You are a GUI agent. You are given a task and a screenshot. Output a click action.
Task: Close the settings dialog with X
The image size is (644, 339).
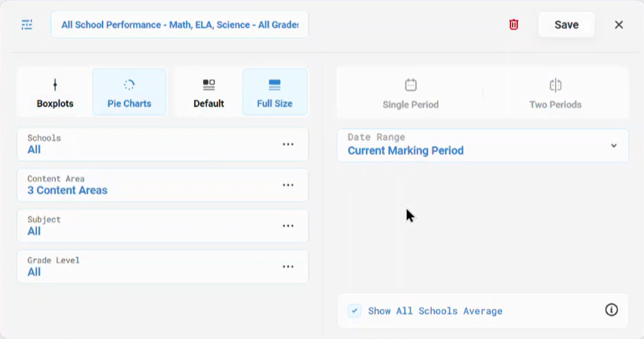pyautogui.click(x=618, y=25)
